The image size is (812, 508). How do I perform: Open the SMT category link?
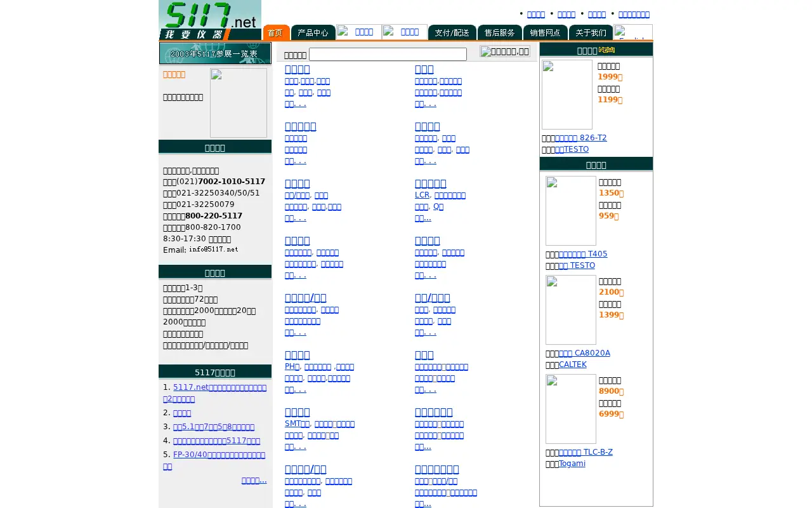(x=297, y=424)
